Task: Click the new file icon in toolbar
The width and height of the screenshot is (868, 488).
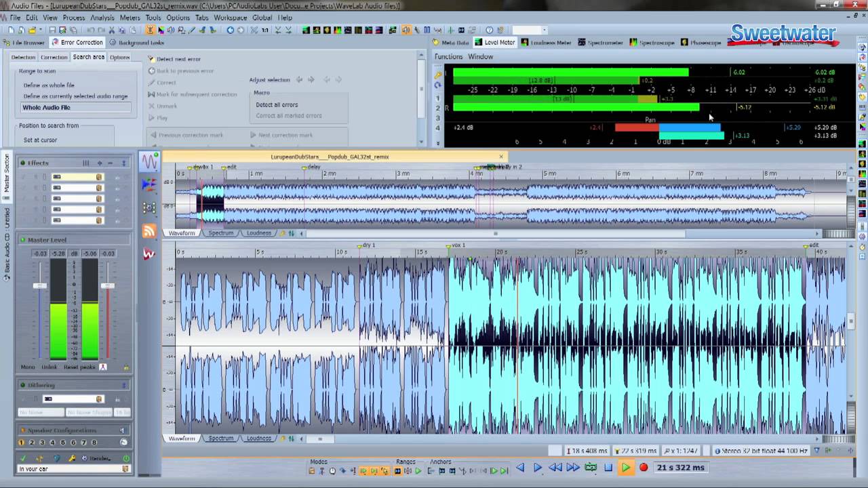Action: 12,30
